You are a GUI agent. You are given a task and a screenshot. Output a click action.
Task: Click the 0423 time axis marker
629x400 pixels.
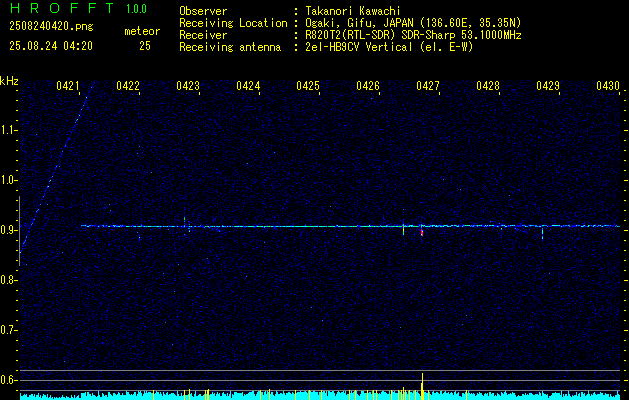pyautogui.click(x=188, y=86)
